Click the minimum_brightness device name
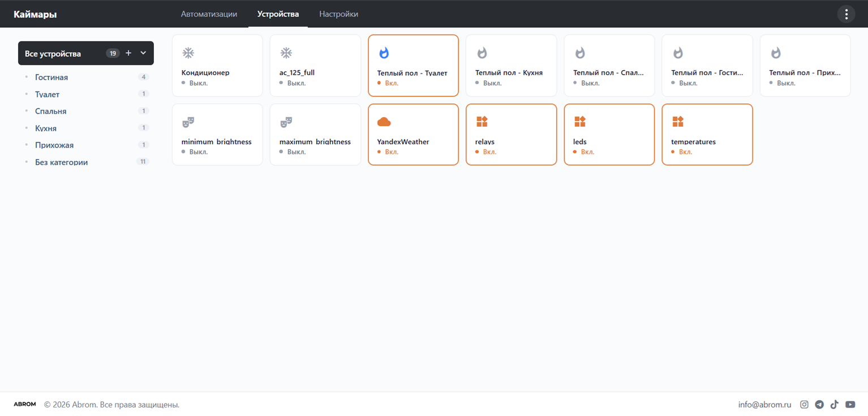Screen dimensions: 868x416 pyautogui.click(x=217, y=142)
